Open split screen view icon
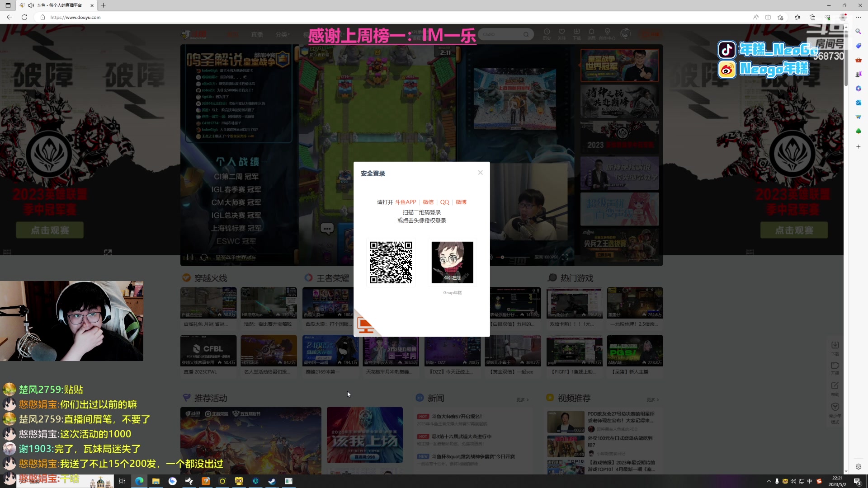Screen dimensions: 868x488 point(768,17)
